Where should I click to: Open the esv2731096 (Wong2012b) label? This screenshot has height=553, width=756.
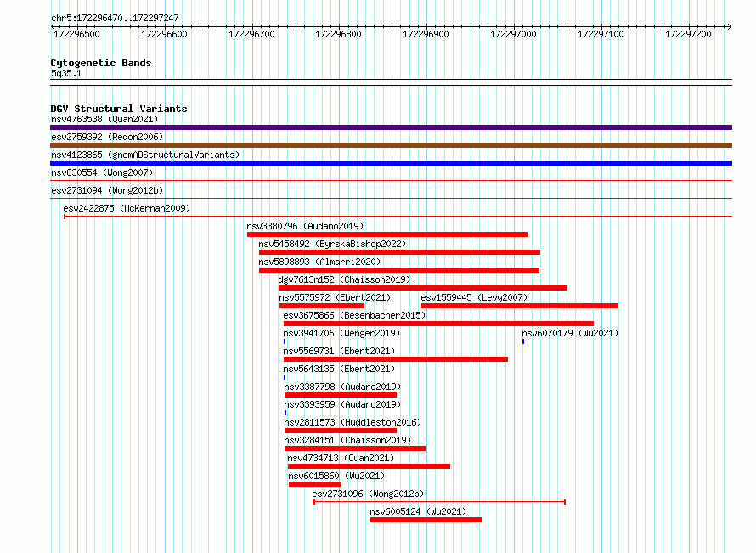(x=368, y=494)
